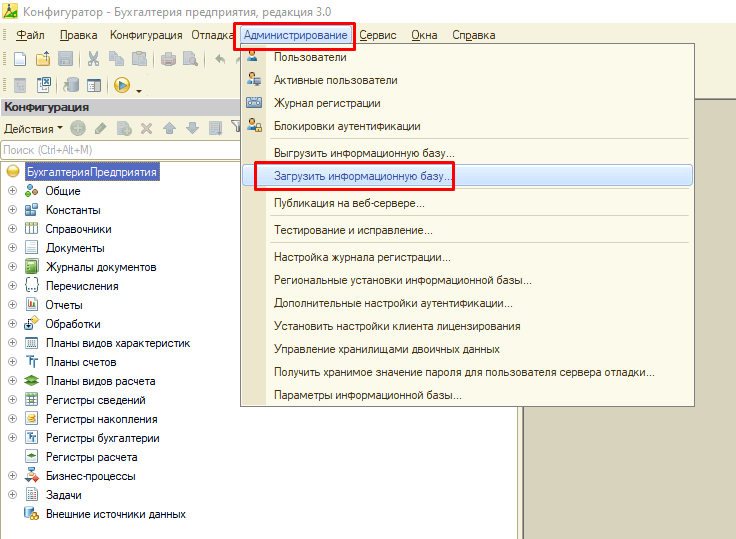Image resolution: width=736 pixels, height=539 pixels.
Task: Click the Edit pencil icon
Action: pyautogui.click(x=100, y=128)
